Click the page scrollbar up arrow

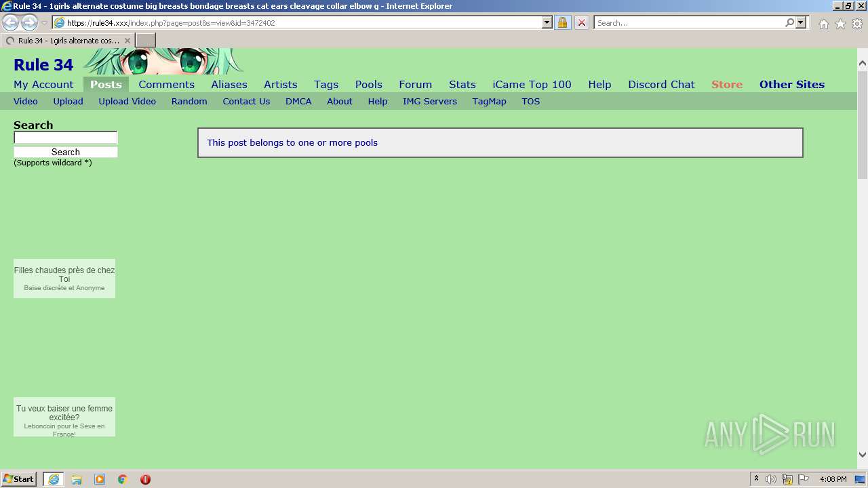pos(863,63)
